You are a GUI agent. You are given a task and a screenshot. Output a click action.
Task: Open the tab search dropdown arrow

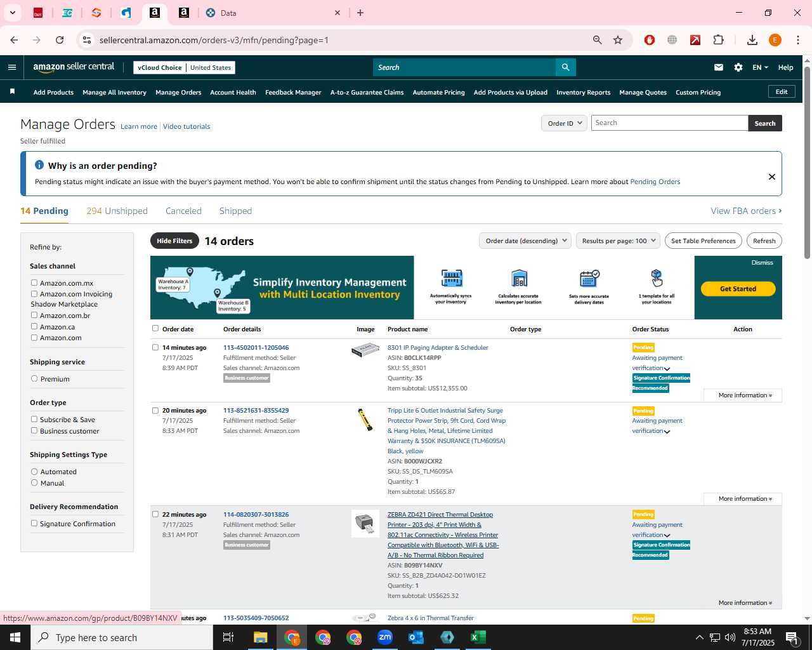pos(12,13)
